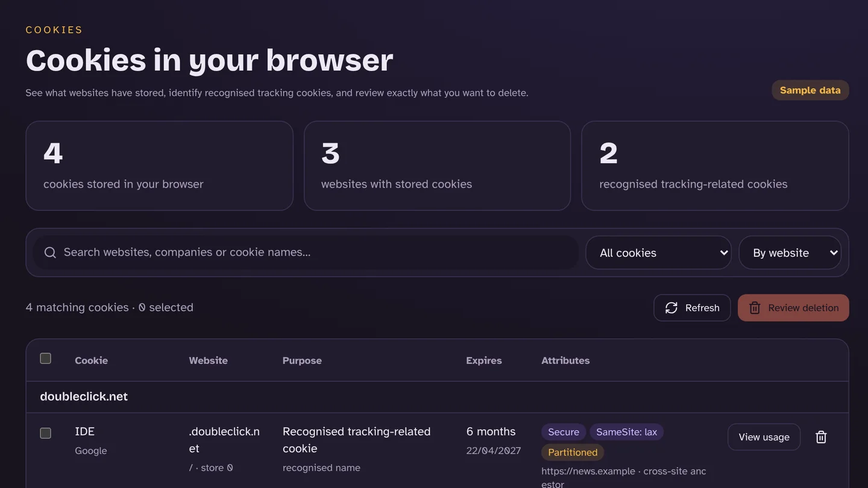Click the 'Cookies in your browser' heading

pos(209,60)
